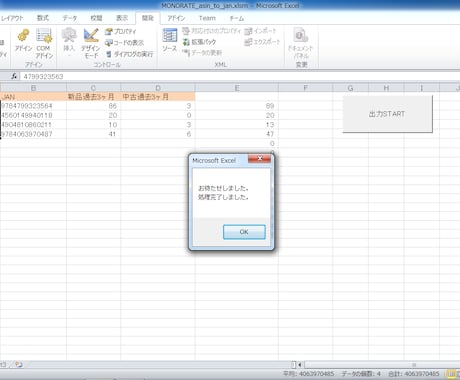
Task: Select column I header
Action: 422,88
